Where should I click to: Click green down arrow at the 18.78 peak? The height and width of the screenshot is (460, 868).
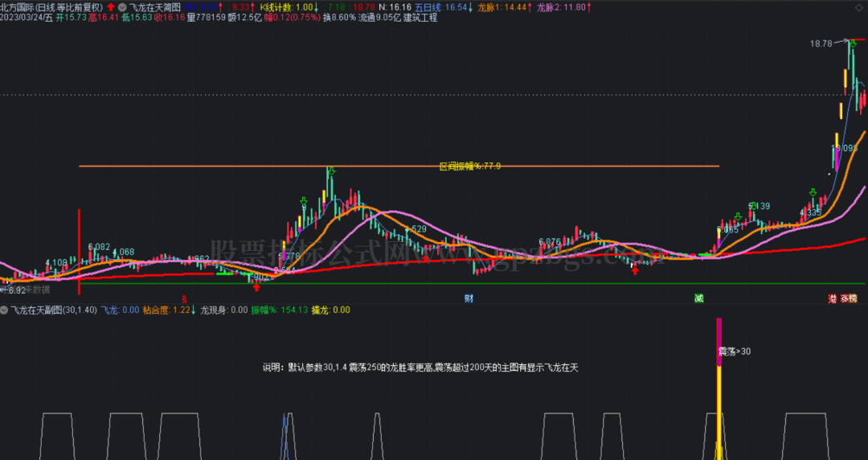854,43
